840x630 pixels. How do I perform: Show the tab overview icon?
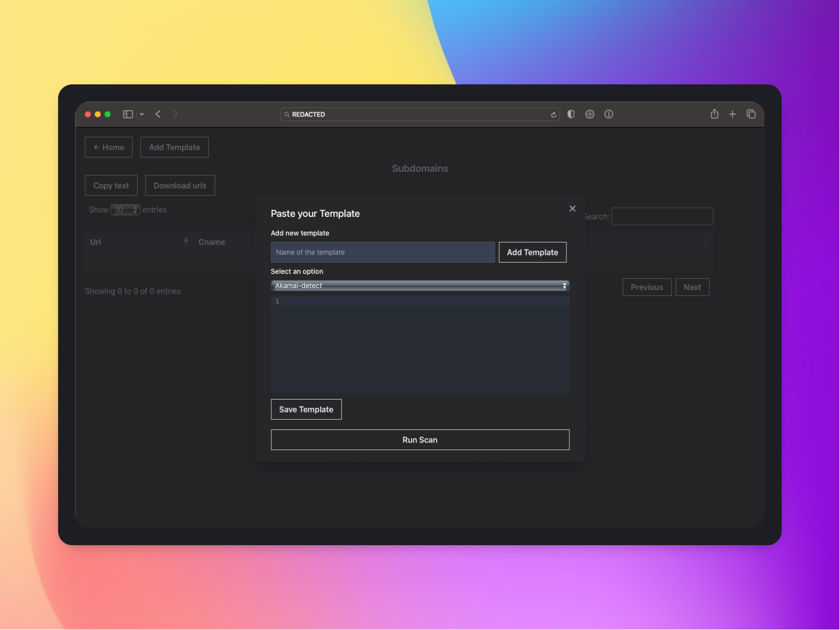(x=751, y=114)
